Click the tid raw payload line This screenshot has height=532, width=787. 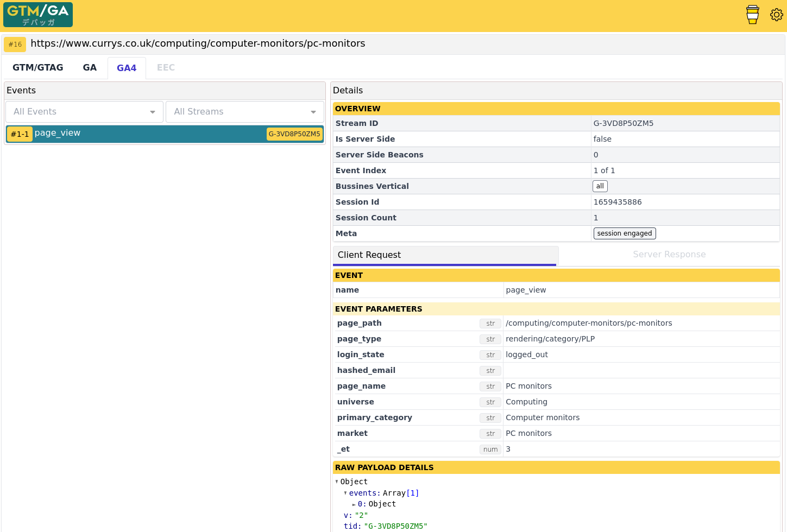point(386,526)
